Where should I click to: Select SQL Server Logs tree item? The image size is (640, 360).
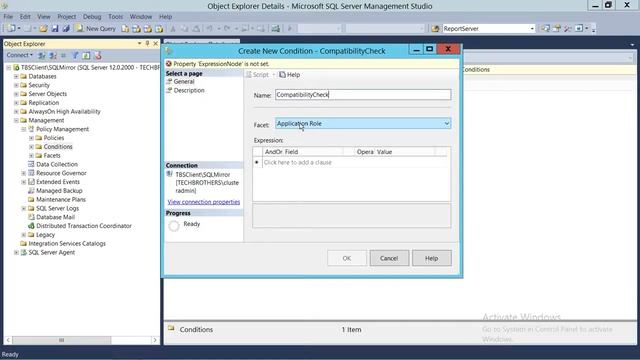coord(57,208)
